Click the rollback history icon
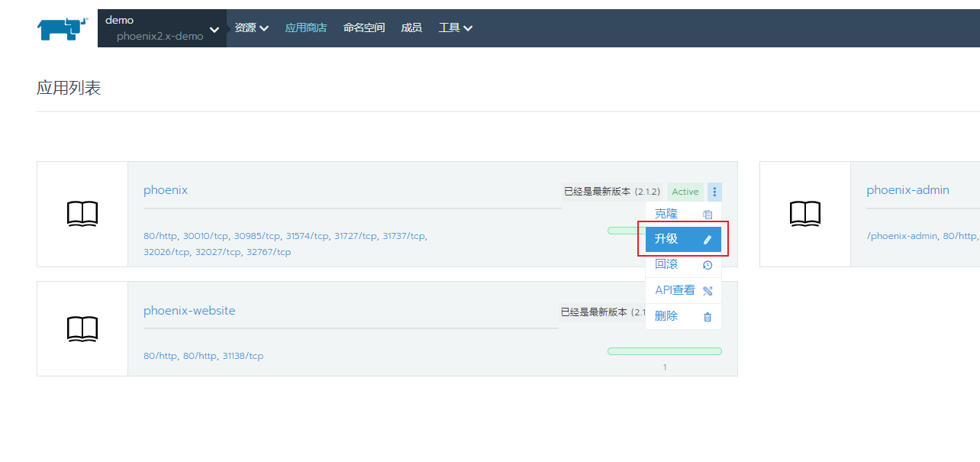Screen dimensions: 980x462 [708, 265]
